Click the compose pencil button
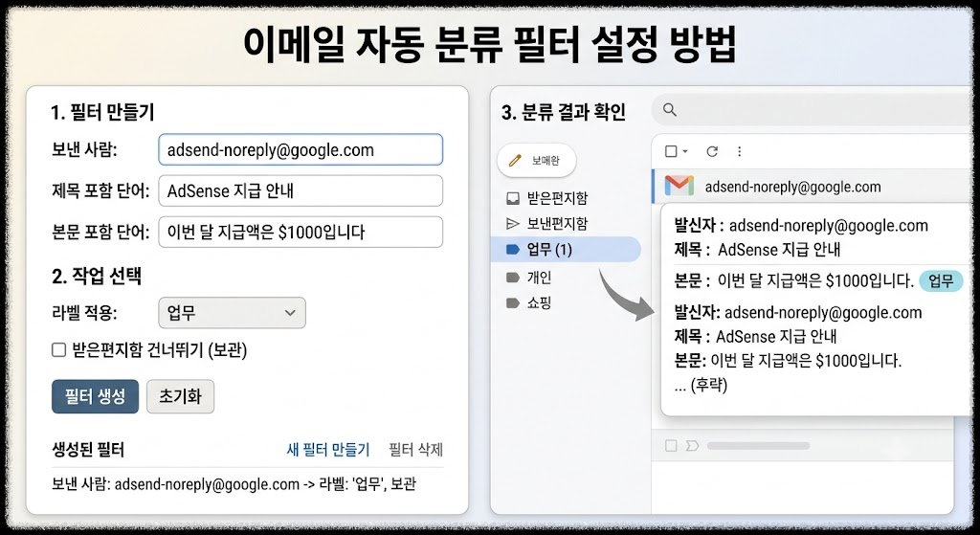The width and height of the screenshot is (980, 535). 536,161
